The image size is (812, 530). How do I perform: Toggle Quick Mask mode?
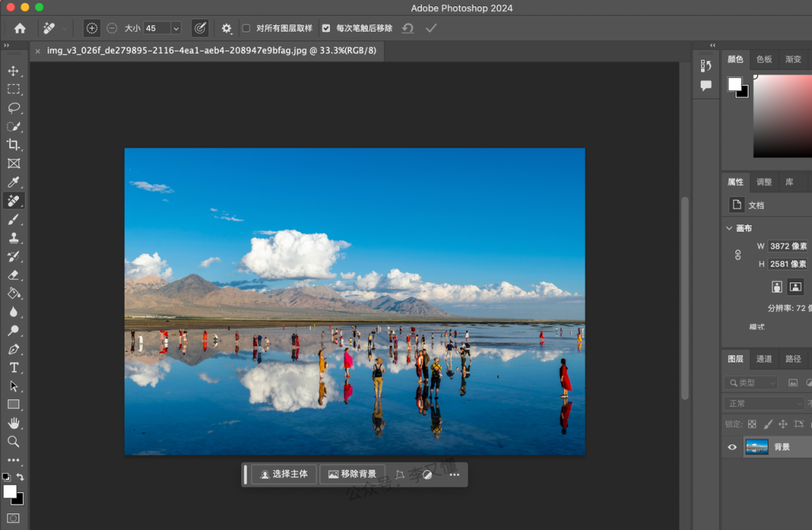point(13,518)
